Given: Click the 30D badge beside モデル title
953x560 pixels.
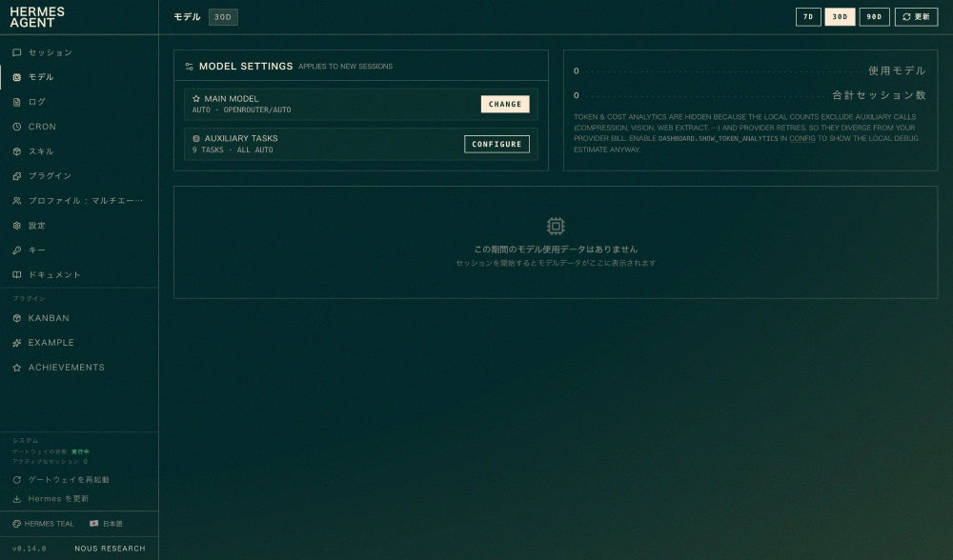Looking at the screenshot, I should (x=223, y=17).
